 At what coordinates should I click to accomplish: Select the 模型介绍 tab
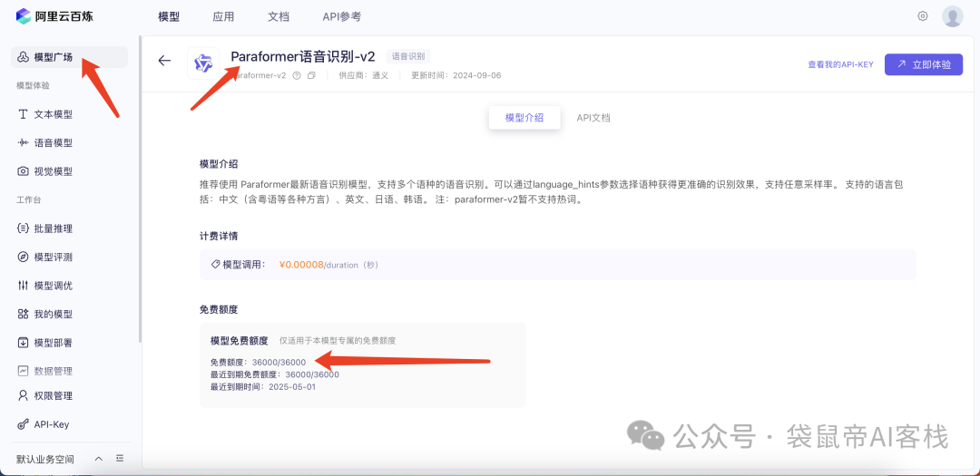(524, 118)
